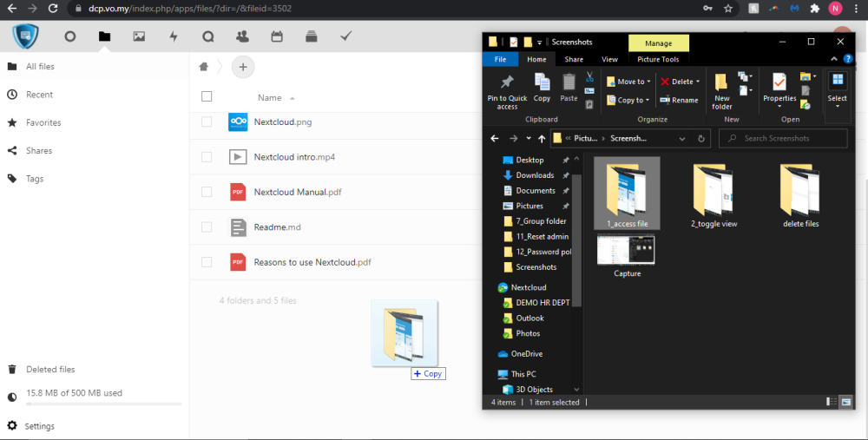Click the plus button to add new file
Screen dimensions: 868x440
pos(243,67)
